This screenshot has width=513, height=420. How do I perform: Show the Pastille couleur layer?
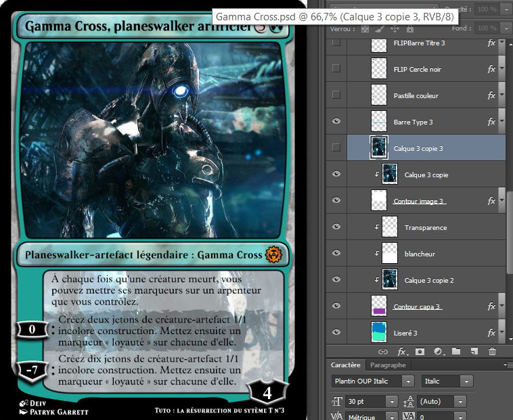coord(336,95)
